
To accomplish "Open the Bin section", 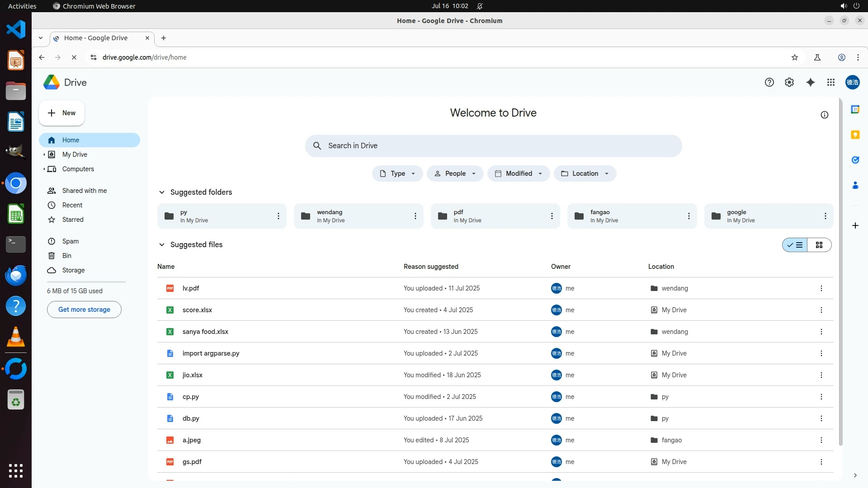I will pyautogui.click(x=66, y=256).
